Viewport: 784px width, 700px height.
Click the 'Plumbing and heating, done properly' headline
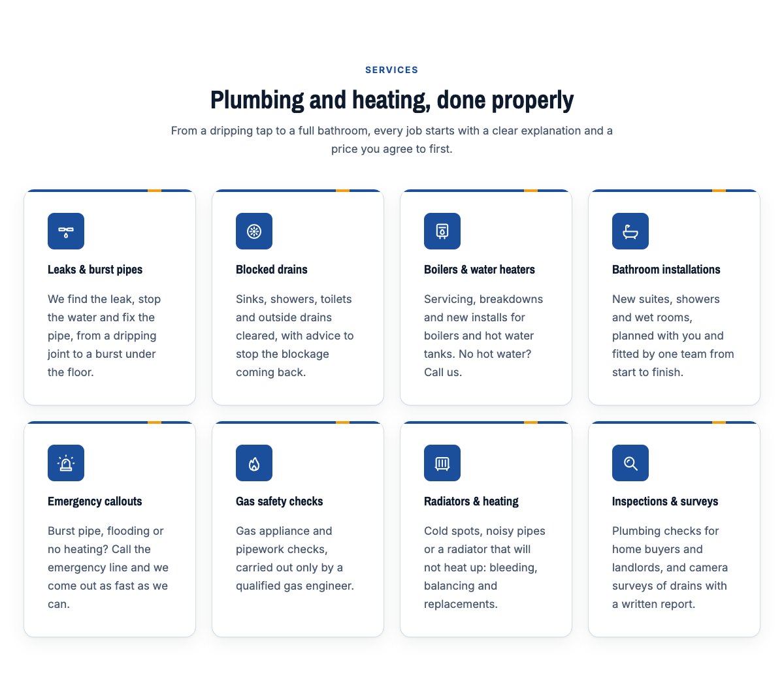(x=392, y=100)
